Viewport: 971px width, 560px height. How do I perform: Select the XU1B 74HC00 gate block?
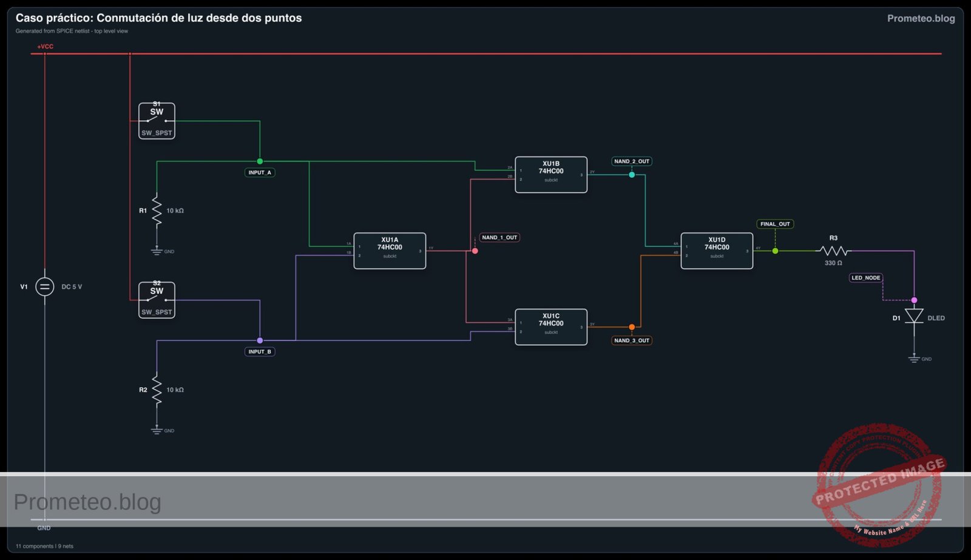[551, 175]
